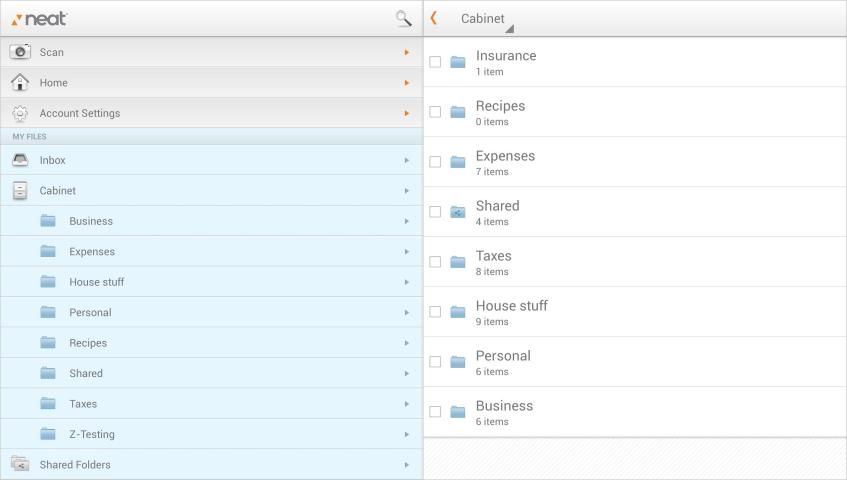Check the Insurance folder checkbox
Image resolution: width=847 pixels, height=480 pixels.
coord(435,62)
